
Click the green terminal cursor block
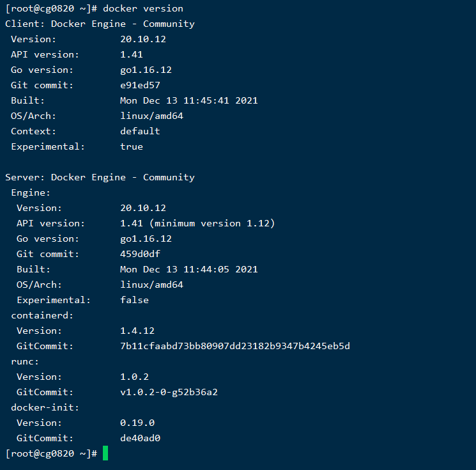(x=105, y=453)
